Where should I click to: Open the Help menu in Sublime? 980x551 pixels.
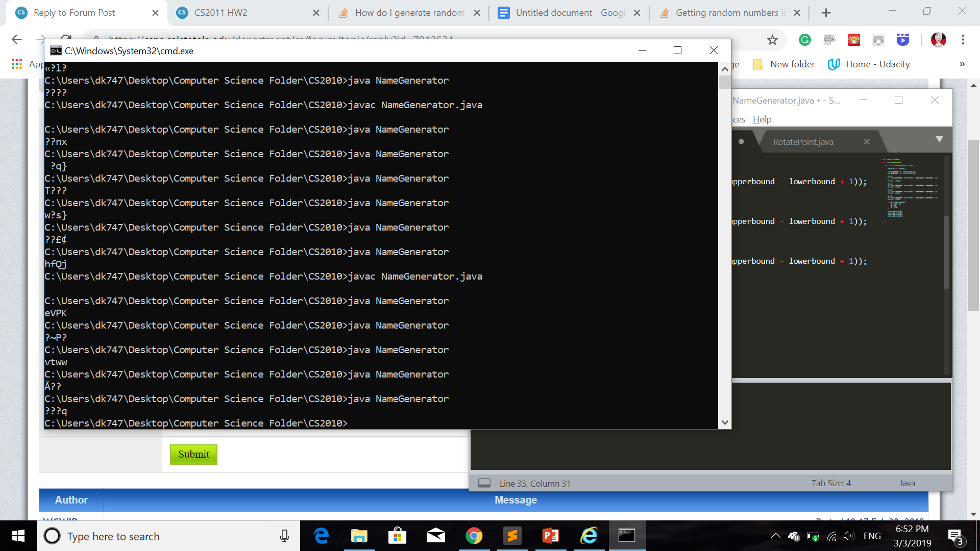tap(762, 119)
